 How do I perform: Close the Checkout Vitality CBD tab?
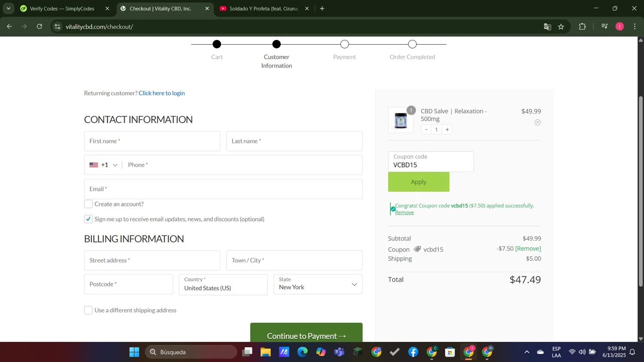point(207,9)
